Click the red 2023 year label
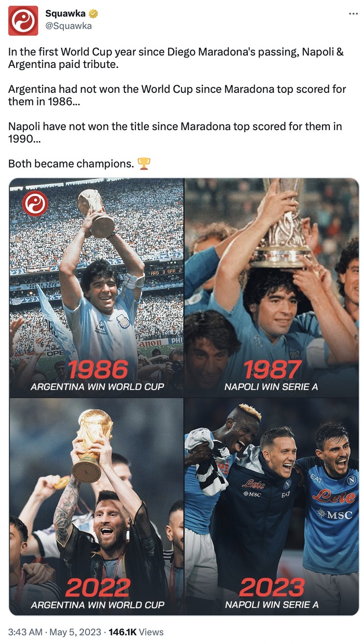The image size is (363, 644). click(272, 587)
